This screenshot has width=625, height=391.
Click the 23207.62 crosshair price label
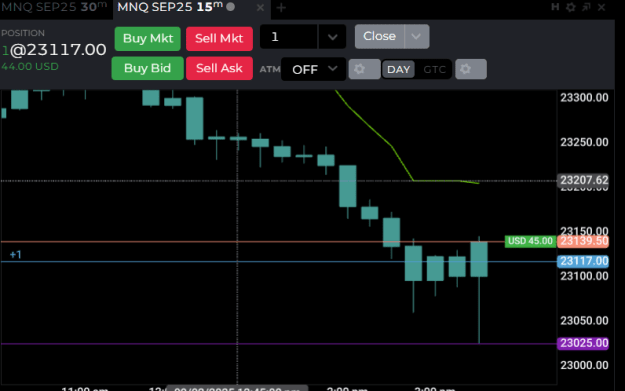click(583, 180)
